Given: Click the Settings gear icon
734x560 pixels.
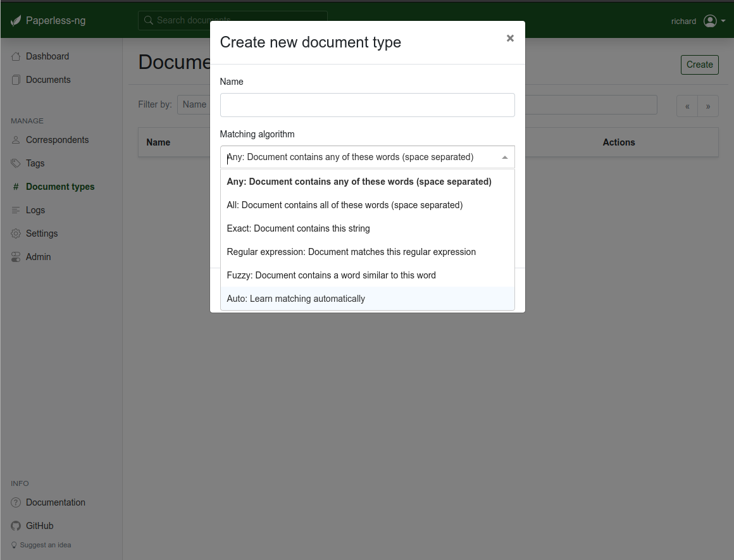Looking at the screenshot, I should click(16, 233).
